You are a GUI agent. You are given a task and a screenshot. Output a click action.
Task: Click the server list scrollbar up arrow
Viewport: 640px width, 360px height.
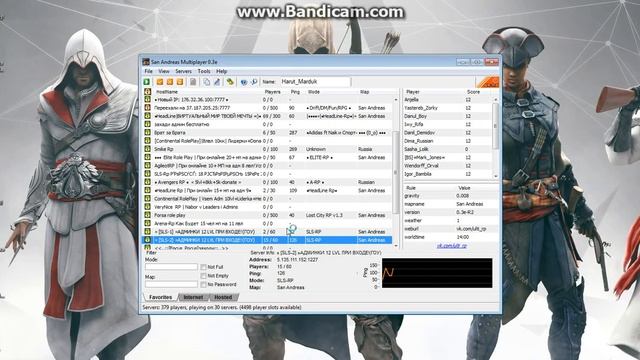point(396,100)
